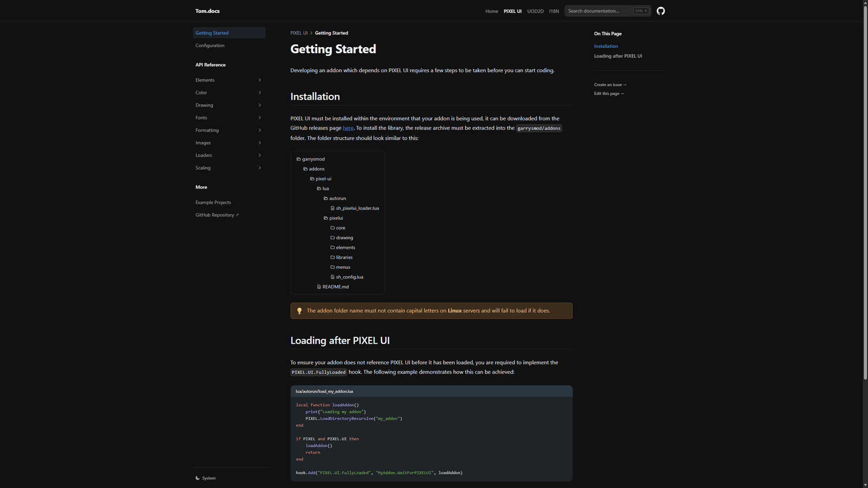Click the README.md file icon
This screenshot has width=868, height=488.
pyautogui.click(x=319, y=287)
